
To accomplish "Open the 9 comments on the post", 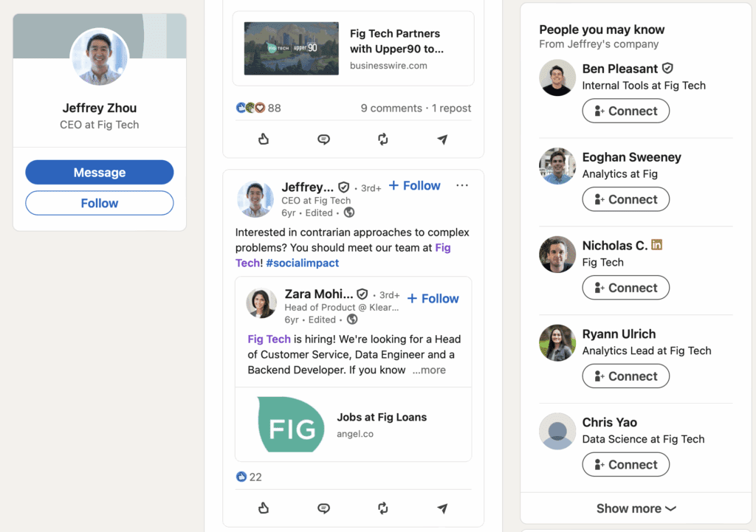I will (x=391, y=108).
